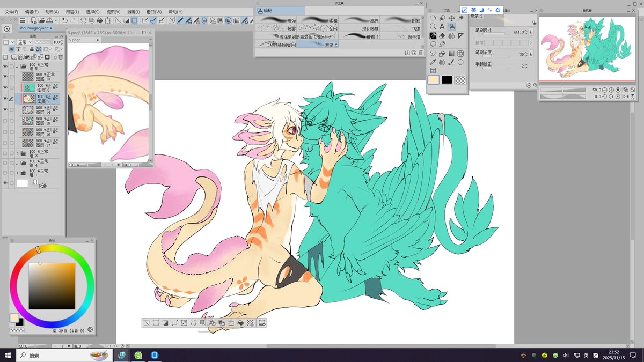This screenshot has height=362, width=644.
Task: Open 图层(L) menu
Action: click(x=72, y=12)
